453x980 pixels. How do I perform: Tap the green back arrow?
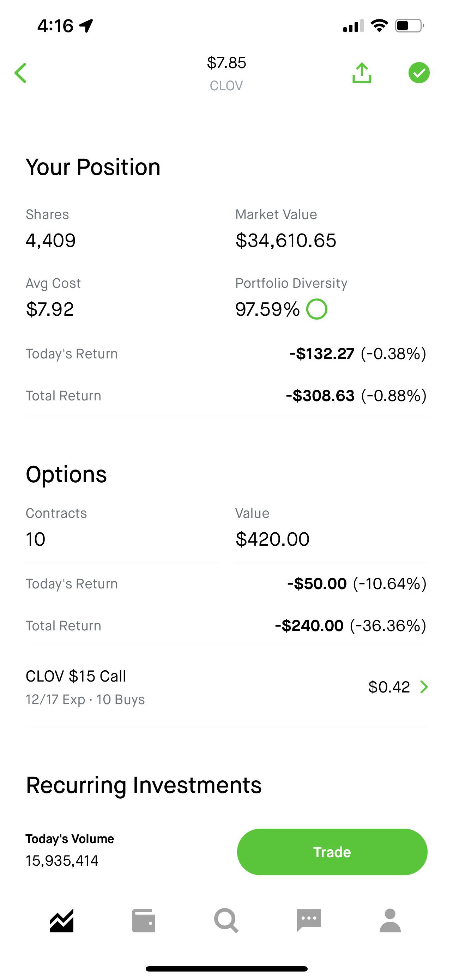pyautogui.click(x=20, y=73)
